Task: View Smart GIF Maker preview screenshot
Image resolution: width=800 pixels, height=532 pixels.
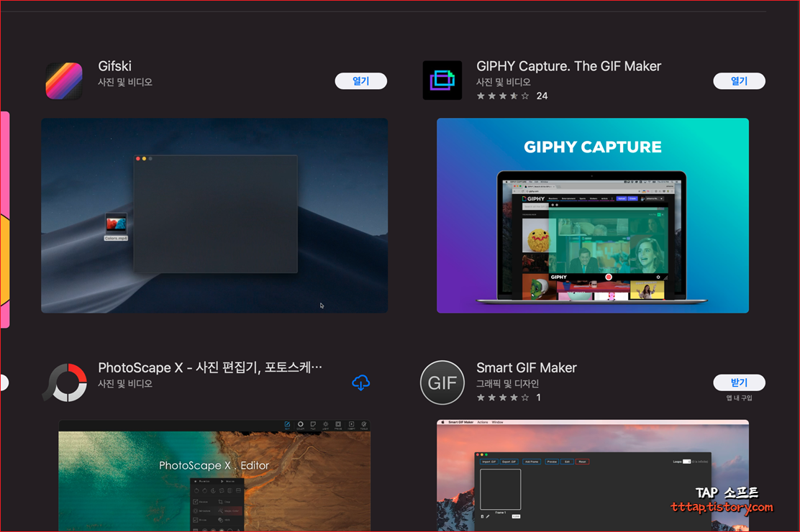Action: tap(592, 475)
